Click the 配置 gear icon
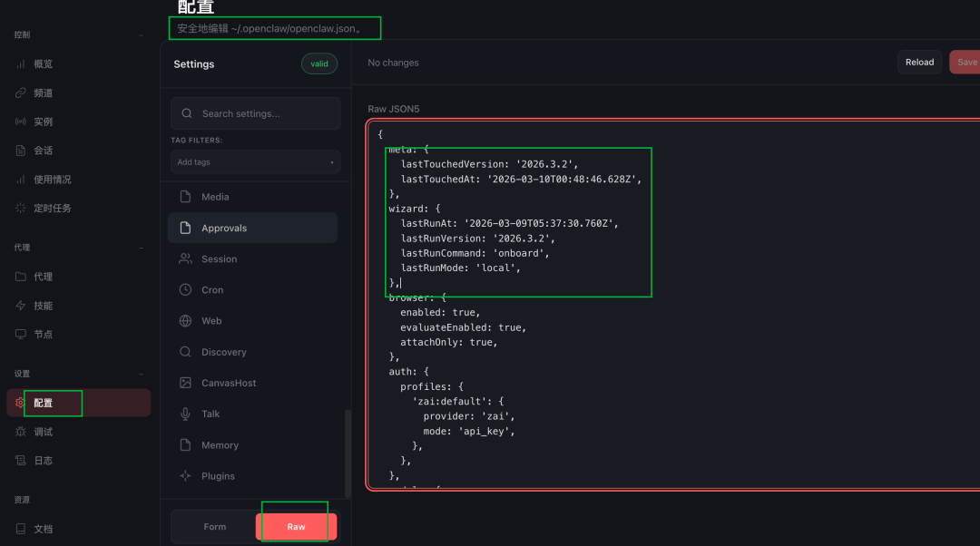980x546 pixels. point(19,403)
